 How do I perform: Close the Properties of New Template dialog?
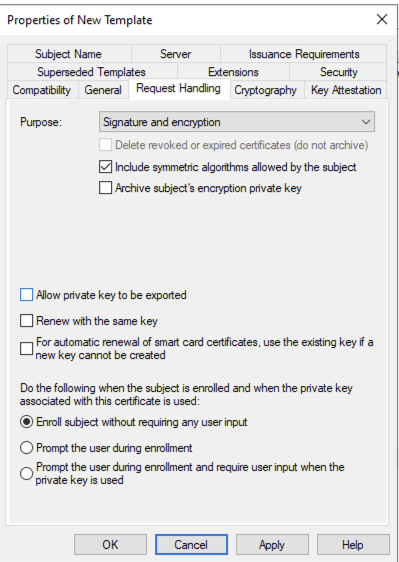tap(382, 19)
